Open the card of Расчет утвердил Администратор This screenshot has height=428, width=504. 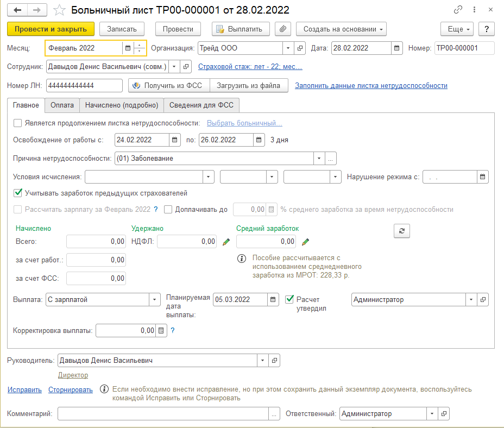click(x=482, y=300)
